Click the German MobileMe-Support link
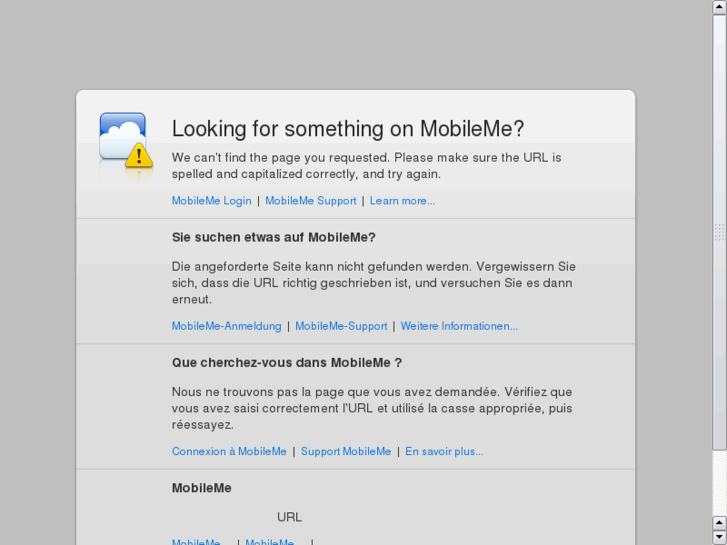This screenshot has width=727, height=545. (341, 326)
